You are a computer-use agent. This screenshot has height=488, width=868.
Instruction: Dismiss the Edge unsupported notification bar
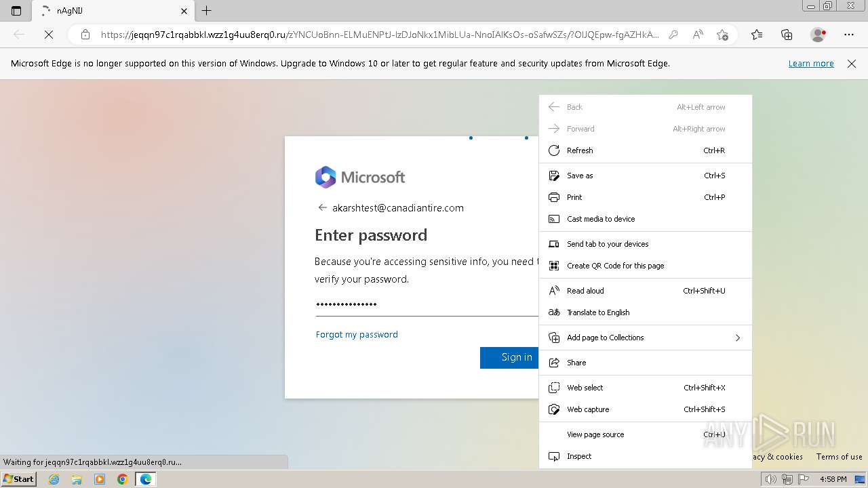(852, 63)
